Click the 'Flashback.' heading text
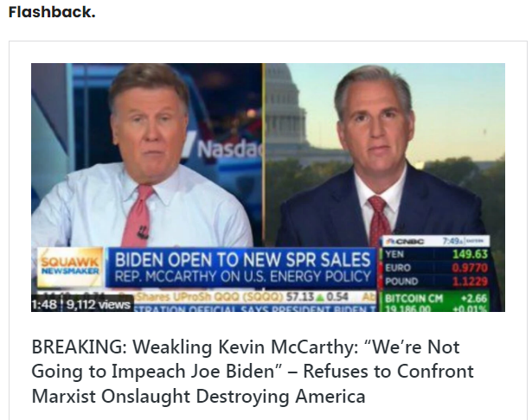The height and width of the screenshot is (420, 532). click(52, 12)
